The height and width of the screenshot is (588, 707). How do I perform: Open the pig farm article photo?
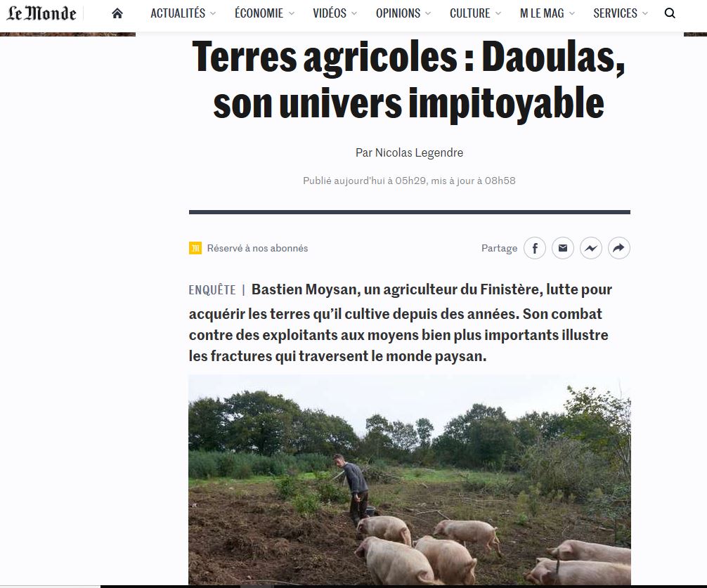pos(410,480)
